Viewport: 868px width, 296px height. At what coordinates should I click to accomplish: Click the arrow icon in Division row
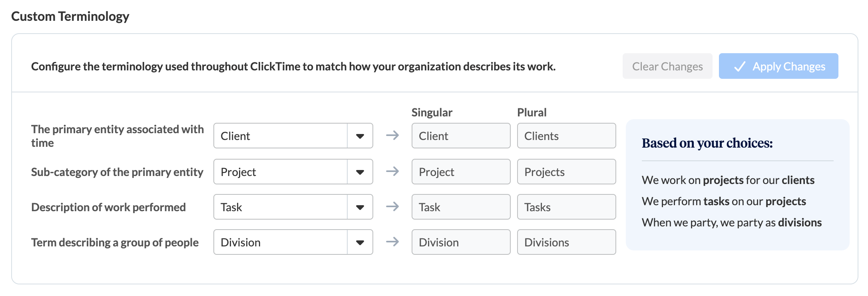[392, 242]
